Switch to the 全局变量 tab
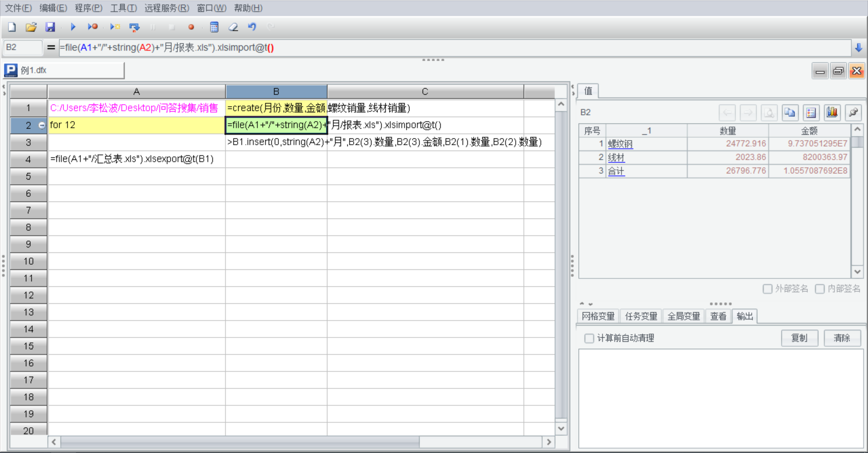The image size is (868, 453). pyautogui.click(x=684, y=316)
